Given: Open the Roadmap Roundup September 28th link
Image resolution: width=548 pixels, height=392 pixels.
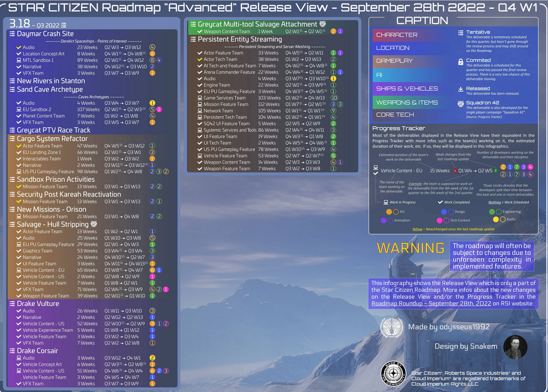Looking at the screenshot, I should pyautogui.click(x=431, y=304).
